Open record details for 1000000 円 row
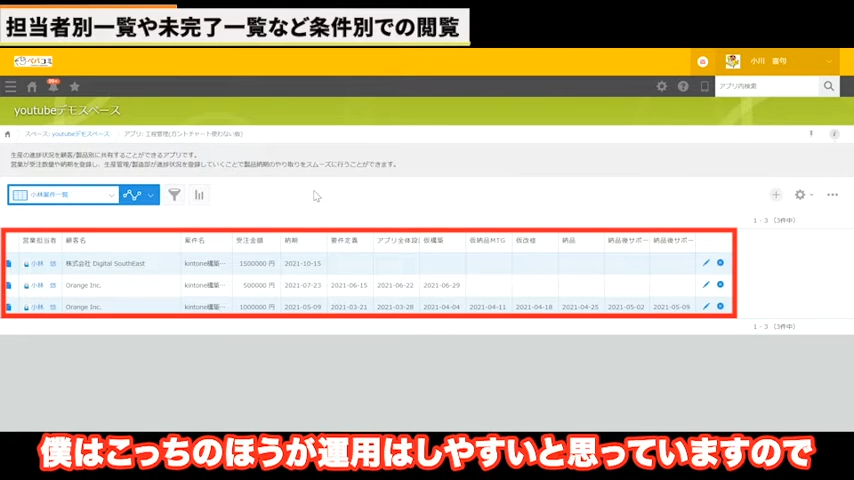This screenshot has width=854, height=480. coord(9,307)
